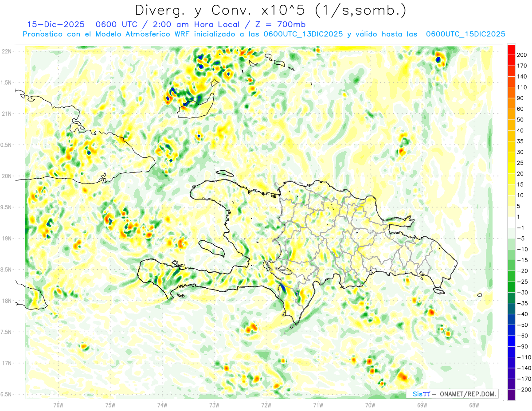Viewport: 532px width, 411px height.
Task: Click the white band between 1 and -1
Action: [x=511, y=223]
